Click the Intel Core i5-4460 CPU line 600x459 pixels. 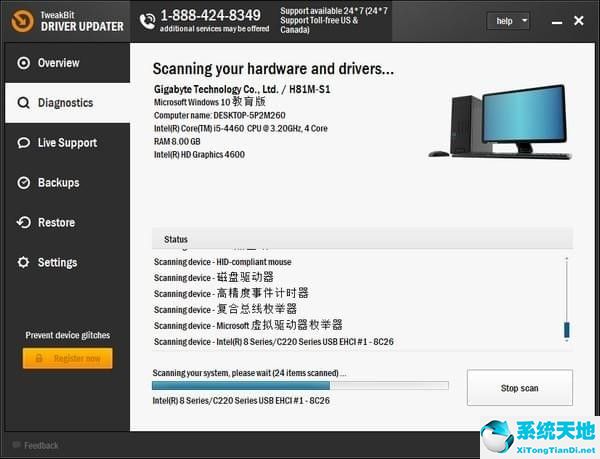point(241,129)
